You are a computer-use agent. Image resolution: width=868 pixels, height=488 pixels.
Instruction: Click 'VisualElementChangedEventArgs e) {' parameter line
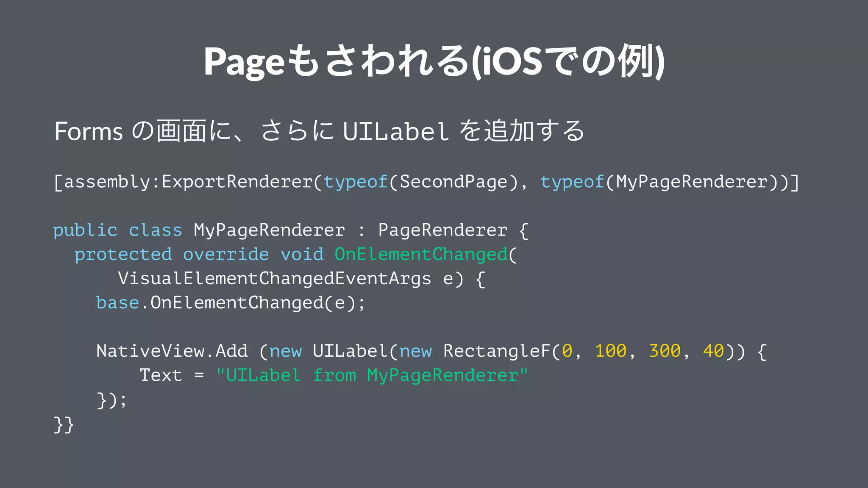click(x=302, y=279)
